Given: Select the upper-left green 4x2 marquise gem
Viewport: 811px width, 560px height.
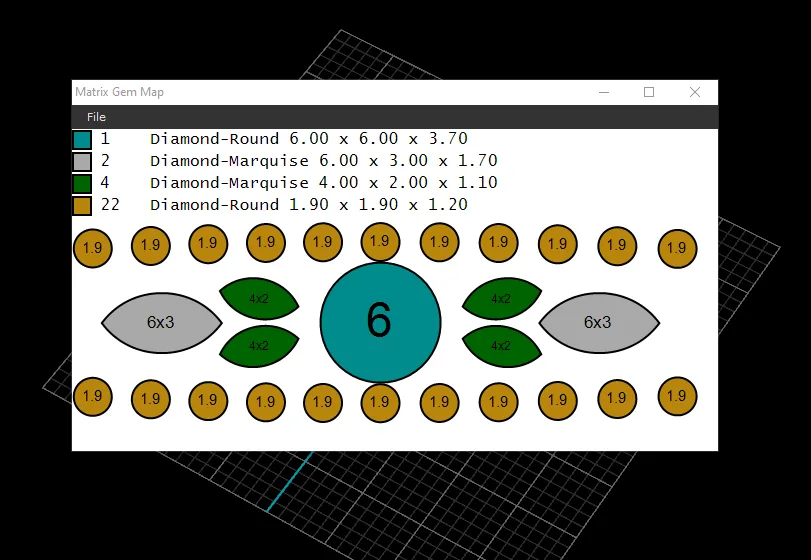Looking at the screenshot, I should click(x=259, y=298).
